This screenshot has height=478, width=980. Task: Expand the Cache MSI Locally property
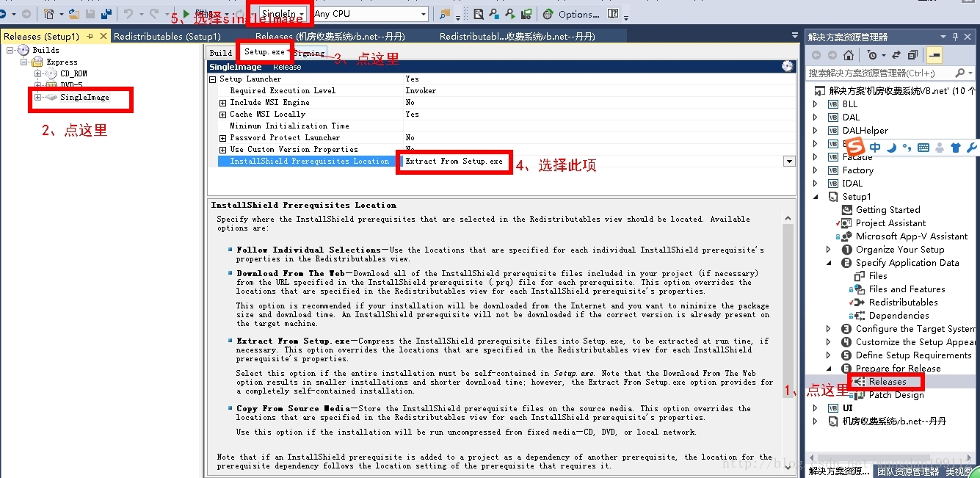222,114
